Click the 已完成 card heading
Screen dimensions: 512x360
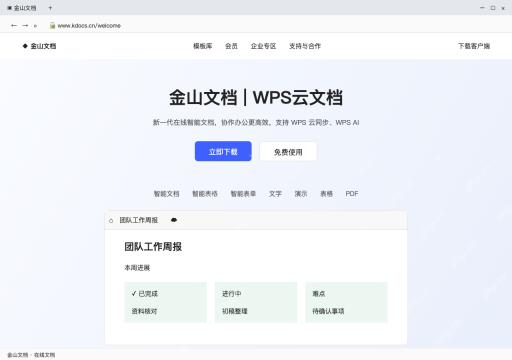[x=148, y=294]
